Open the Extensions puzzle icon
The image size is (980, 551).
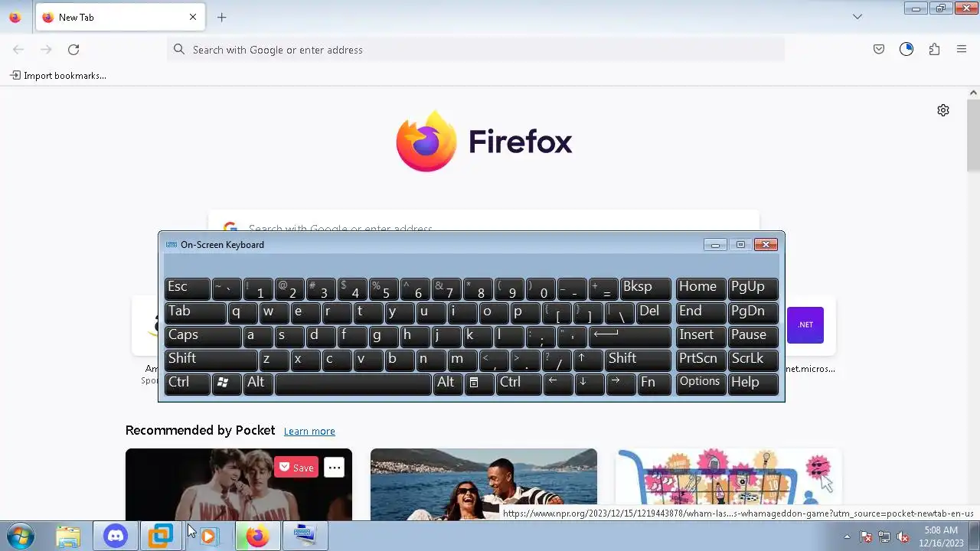(x=934, y=50)
